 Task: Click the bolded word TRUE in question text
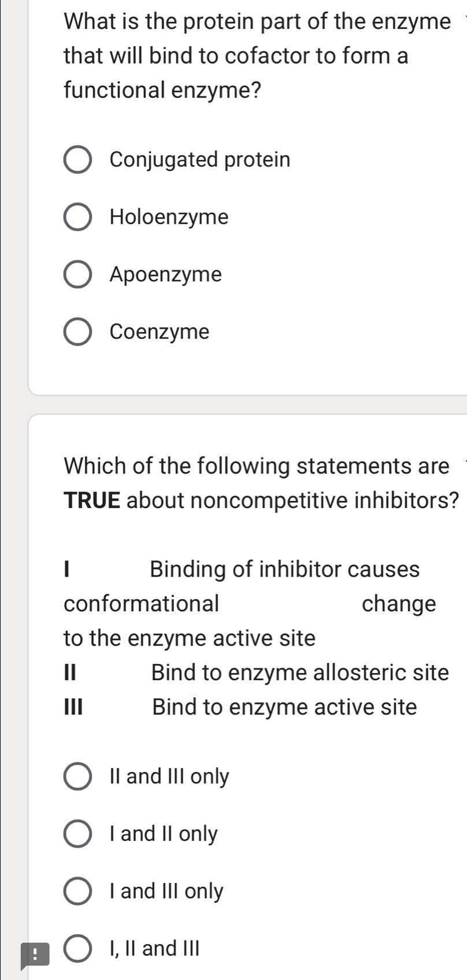click(89, 499)
